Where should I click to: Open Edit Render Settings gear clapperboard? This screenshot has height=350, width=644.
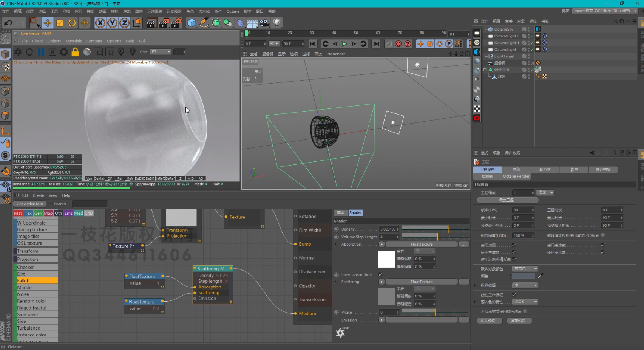176,23
